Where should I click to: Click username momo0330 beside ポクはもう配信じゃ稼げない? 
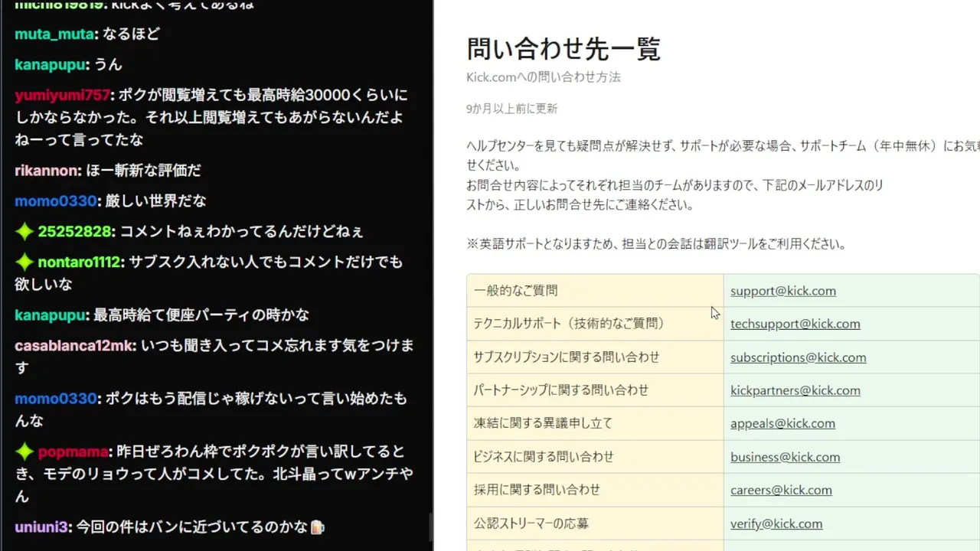coord(56,399)
